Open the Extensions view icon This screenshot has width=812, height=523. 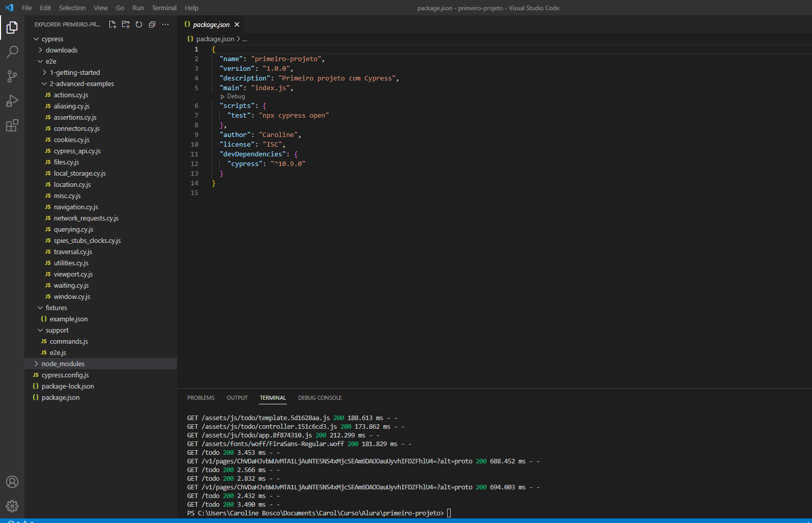click(12, 125)
